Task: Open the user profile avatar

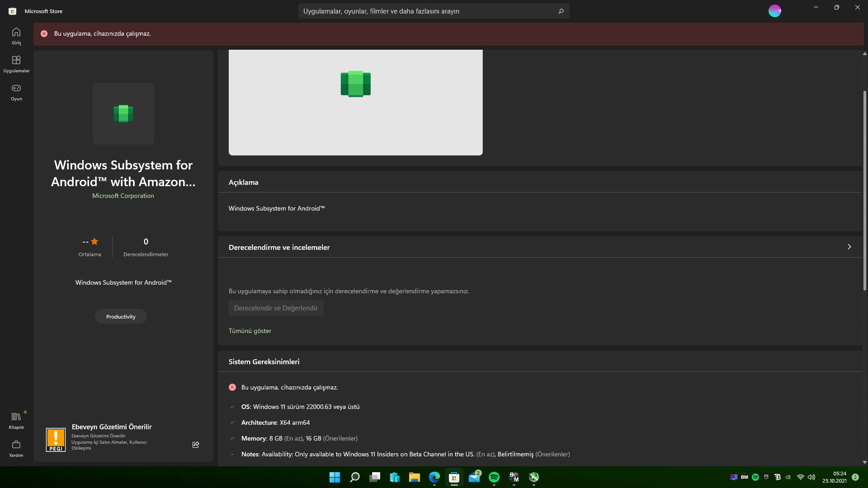Action: click(774, 11)
